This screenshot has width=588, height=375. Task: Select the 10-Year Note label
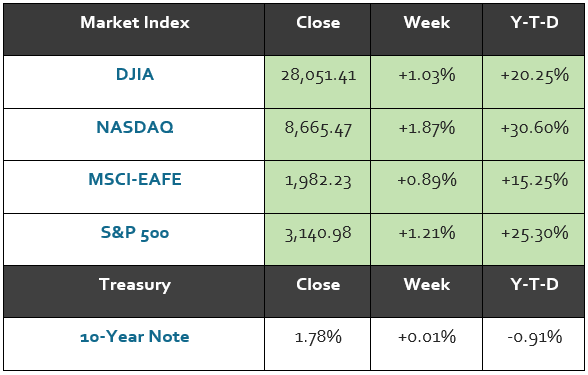point(135,336)
